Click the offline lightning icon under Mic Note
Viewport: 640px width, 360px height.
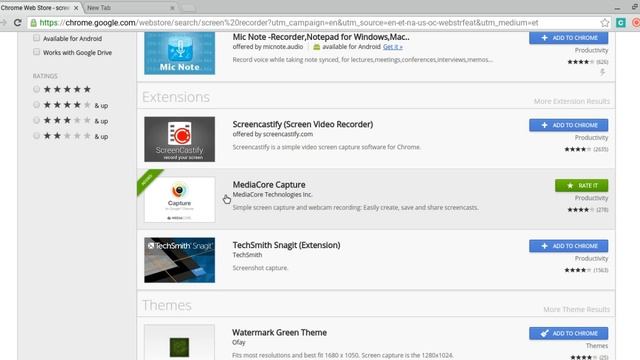(602, 72)
